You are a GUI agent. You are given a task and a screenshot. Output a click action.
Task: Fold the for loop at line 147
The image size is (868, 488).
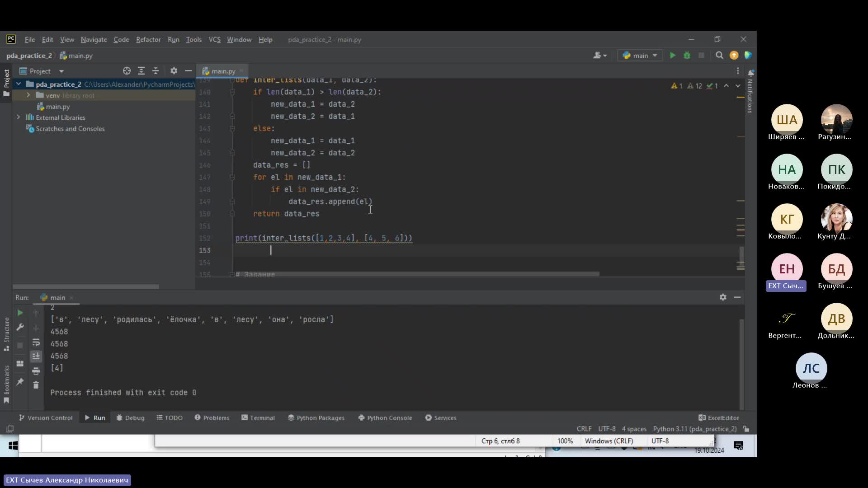(x=232, y=178)
